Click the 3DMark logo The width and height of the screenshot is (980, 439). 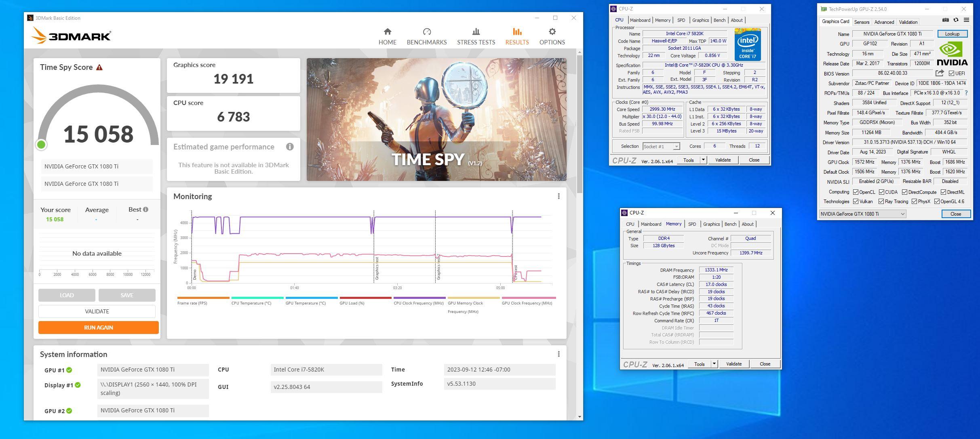[71, 36]
